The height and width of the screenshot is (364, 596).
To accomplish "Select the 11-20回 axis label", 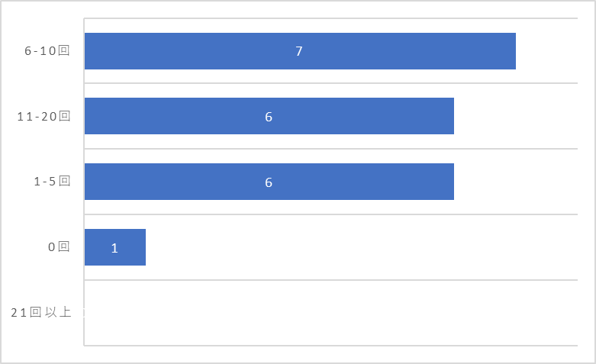I will point(43,116).
